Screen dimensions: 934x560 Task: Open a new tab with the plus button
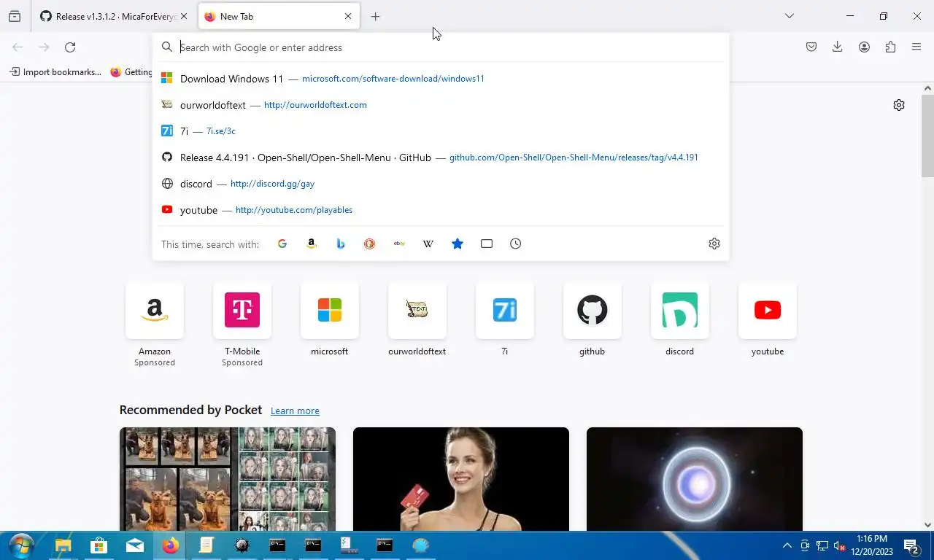[375, 16]
